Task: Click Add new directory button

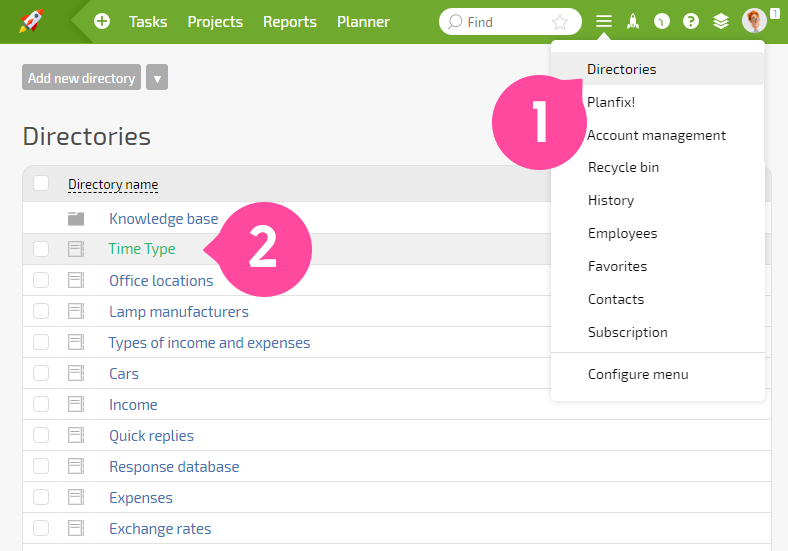Action: [81, 77]
